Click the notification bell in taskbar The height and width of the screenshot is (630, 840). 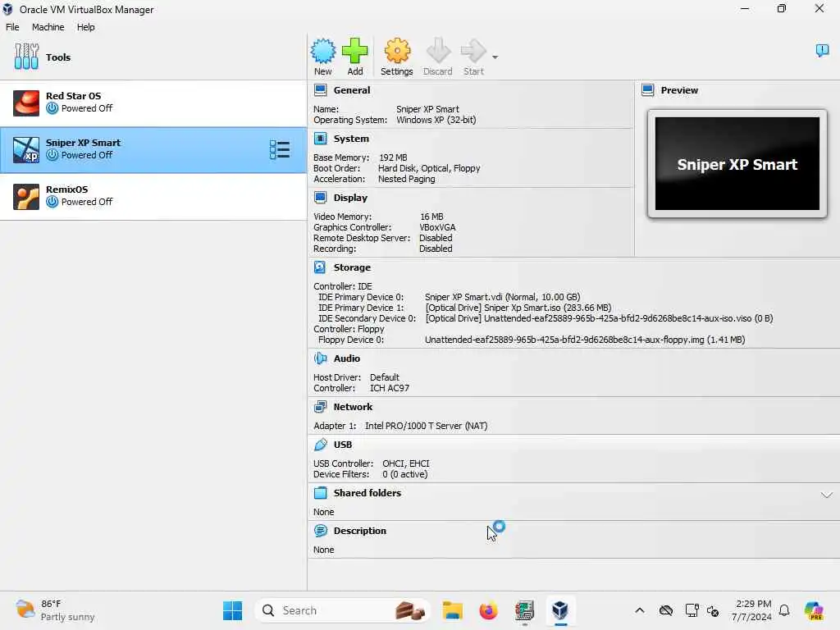[x=784, y=610]
